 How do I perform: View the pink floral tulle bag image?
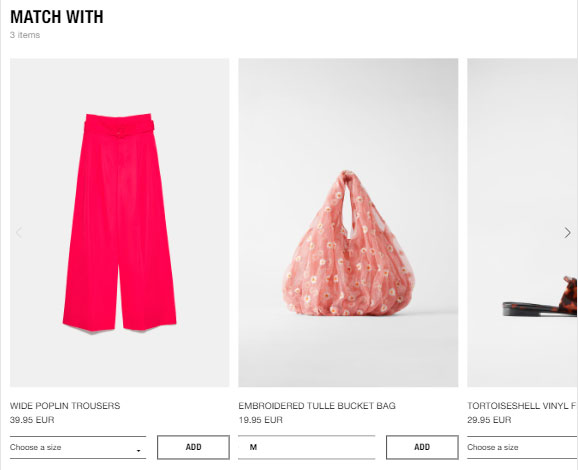348,223
